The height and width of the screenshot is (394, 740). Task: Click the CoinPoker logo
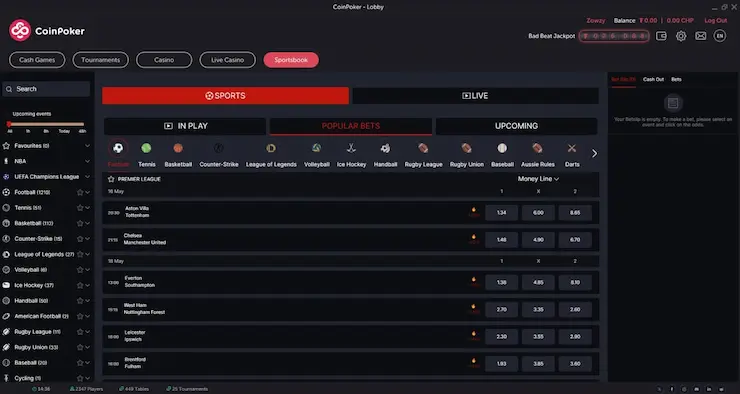[47, 31]
